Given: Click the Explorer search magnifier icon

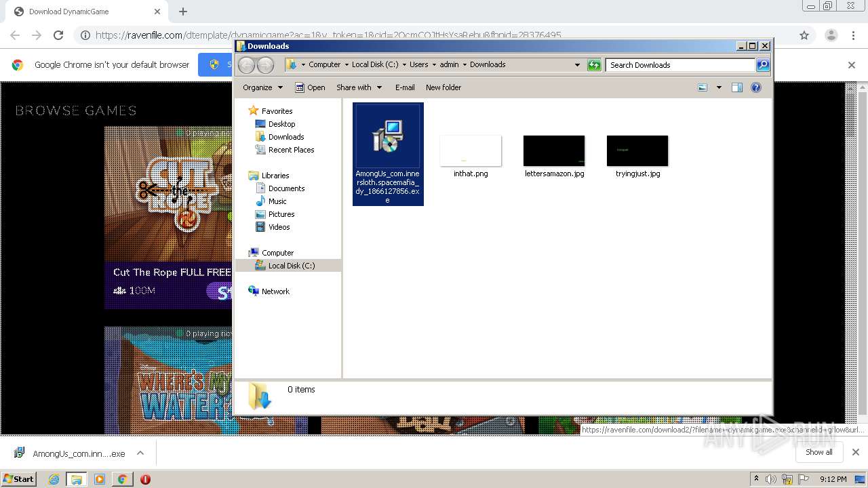Looking at the screenshot, I should tap(763, 65).
